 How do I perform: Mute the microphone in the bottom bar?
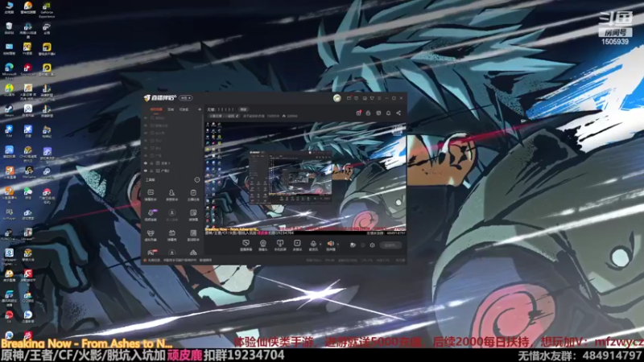pyautogui.click(x=313, y=245)
